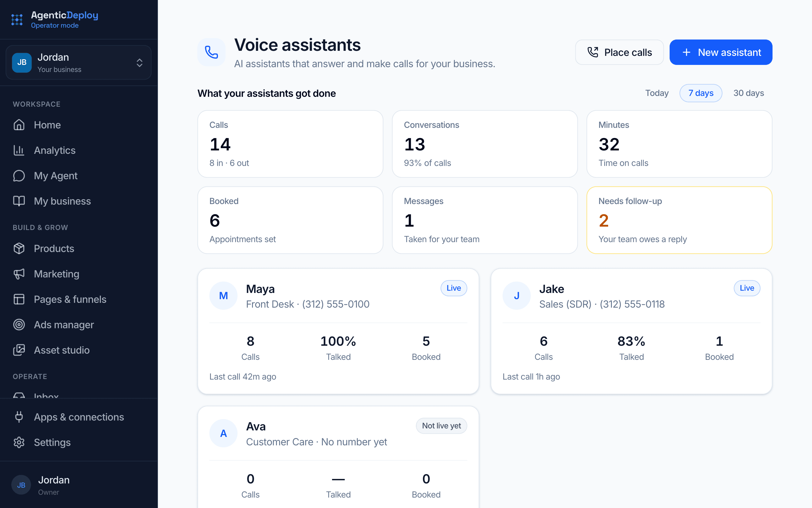Viewport: 812px width, 508px height.
Task: Go to the Products section
Action: pyautogui.click(x=79, y=248)
